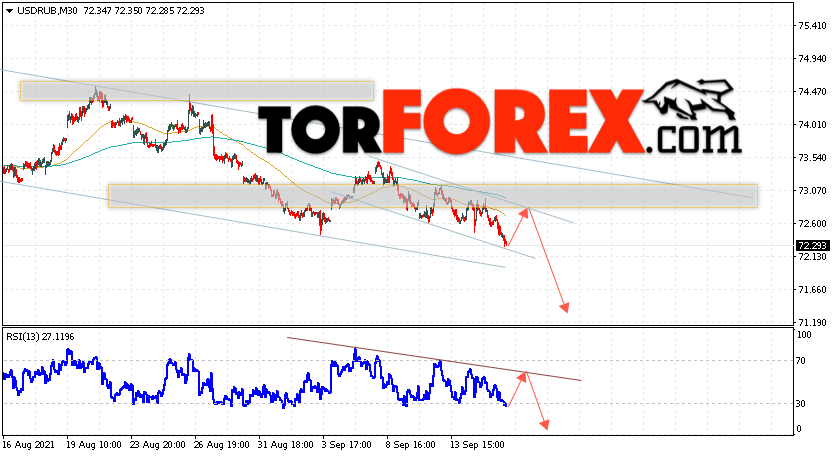This screenshot has width=834, height=456.
Task: Click the 72.600 price axis label
Action: point(813,223)
